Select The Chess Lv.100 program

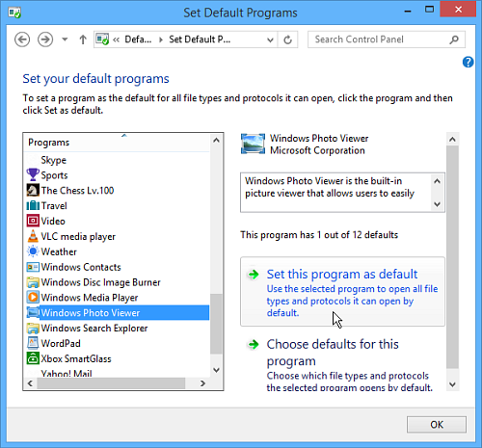tap(77, 191)
